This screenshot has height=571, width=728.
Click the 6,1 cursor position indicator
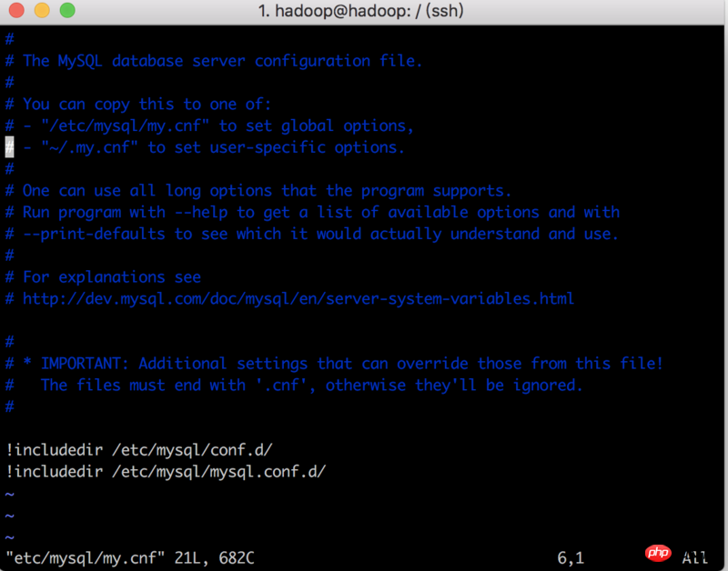click(x=571, y=558)
